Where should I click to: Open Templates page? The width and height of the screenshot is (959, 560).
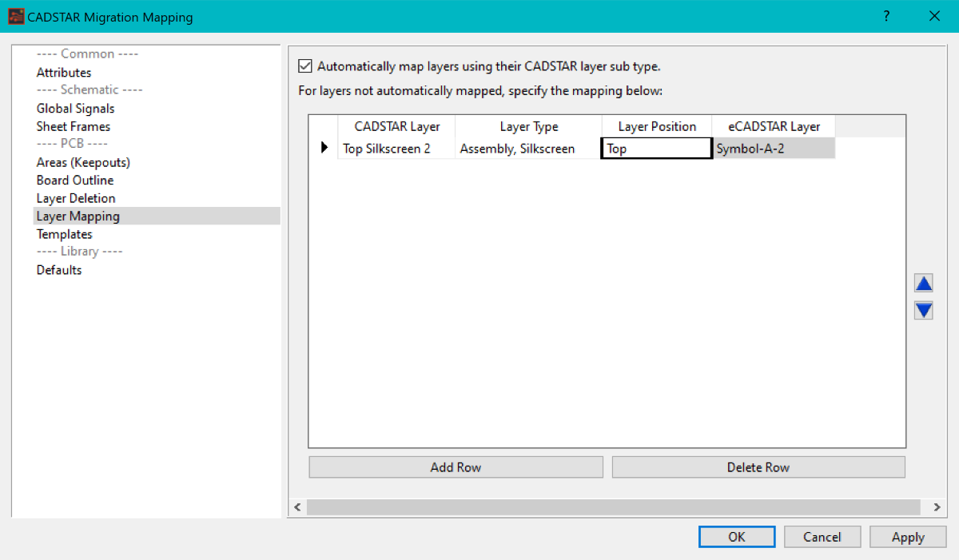click(x=65, y=234)
